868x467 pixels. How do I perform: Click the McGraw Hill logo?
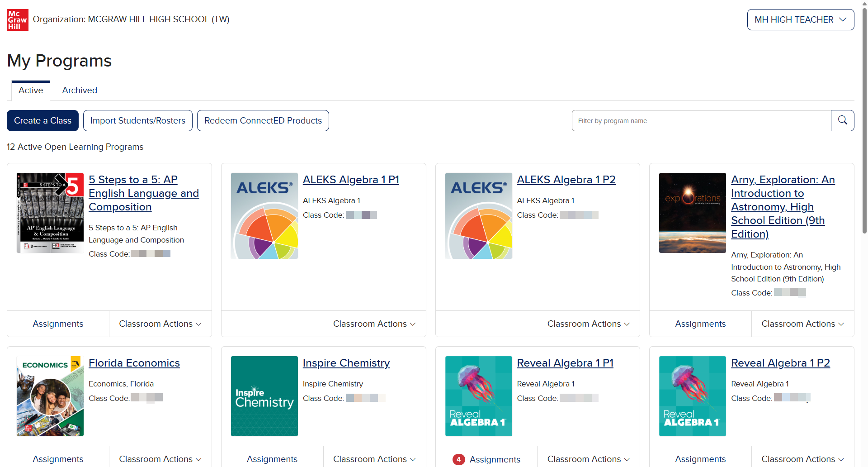click(x=18, y=20)
